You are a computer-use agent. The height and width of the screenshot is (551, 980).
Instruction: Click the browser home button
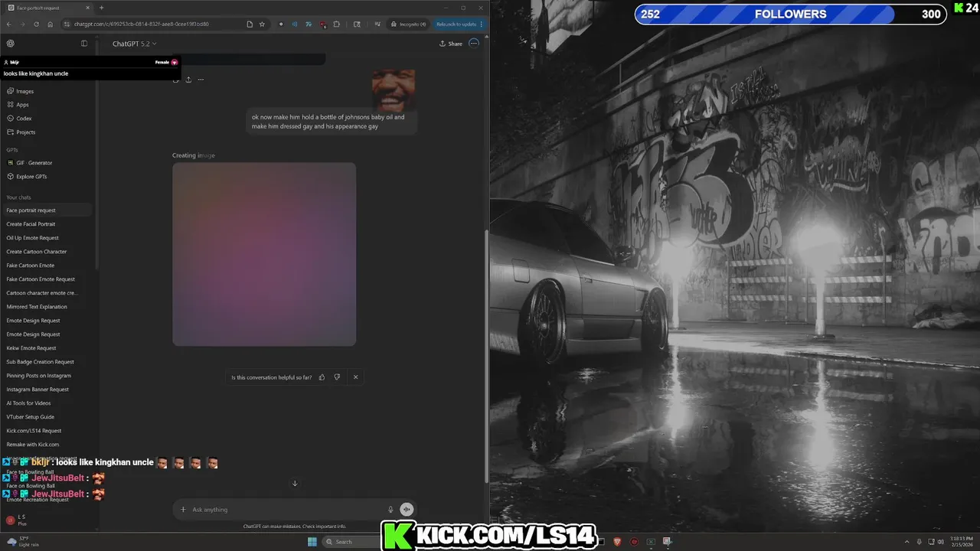51,24
